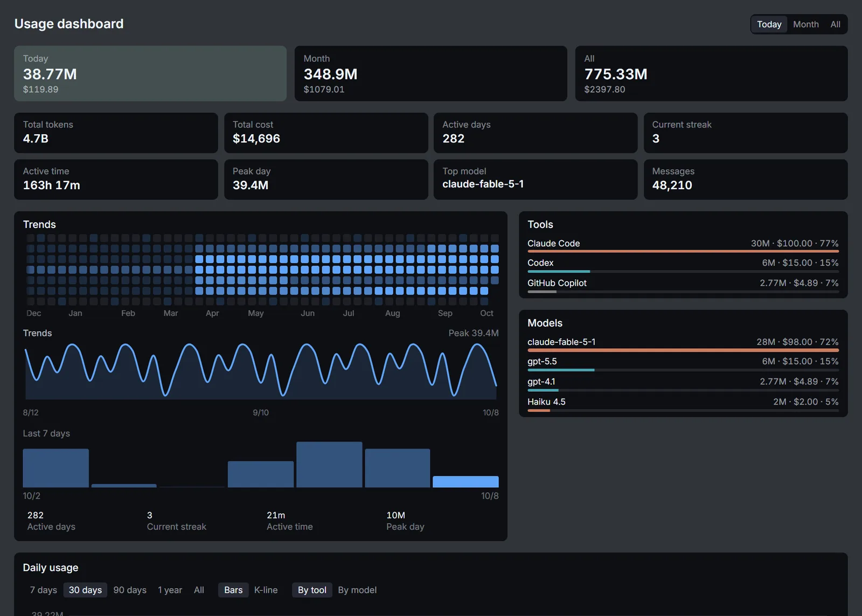862x616 pixels.
Task: Click the highlighted 10/8 bar in Last 7 days
Action: [x=465, y=482]
